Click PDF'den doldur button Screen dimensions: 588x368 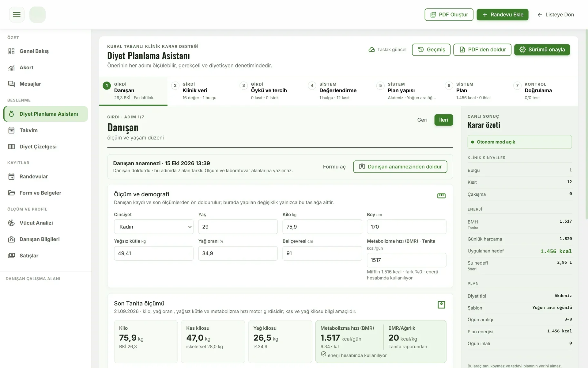482,50
